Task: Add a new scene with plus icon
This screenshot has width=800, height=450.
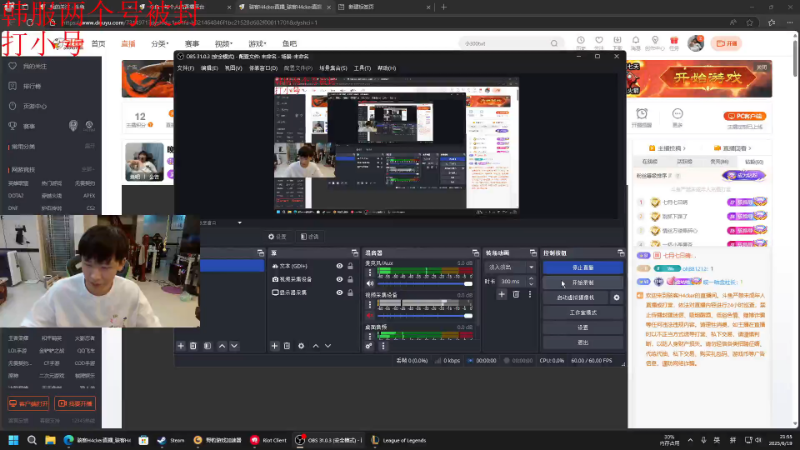Action: click(x=181, y=346)
